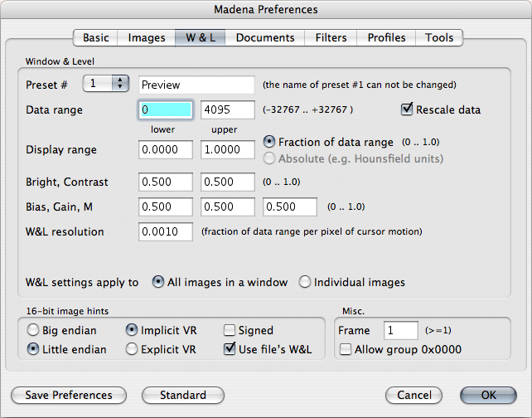Viewport: 532px width, 418px height.
Task: Open the Images tab
Action: 146,37
